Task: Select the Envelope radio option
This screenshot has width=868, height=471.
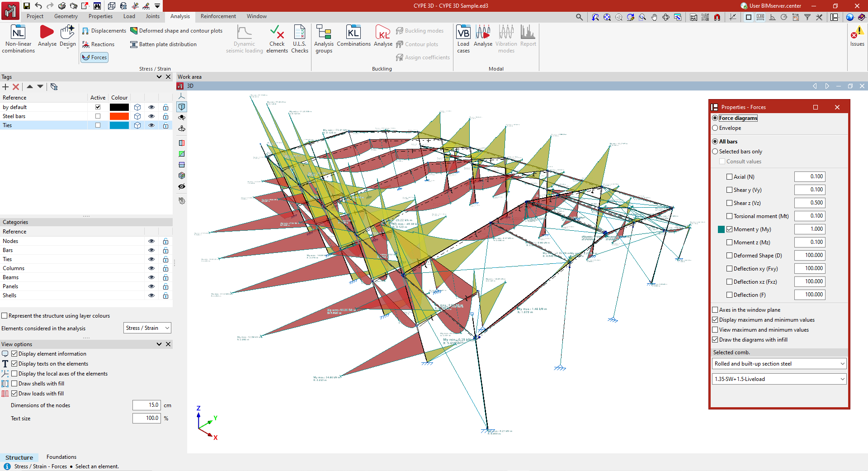Action: click(715, 128)
